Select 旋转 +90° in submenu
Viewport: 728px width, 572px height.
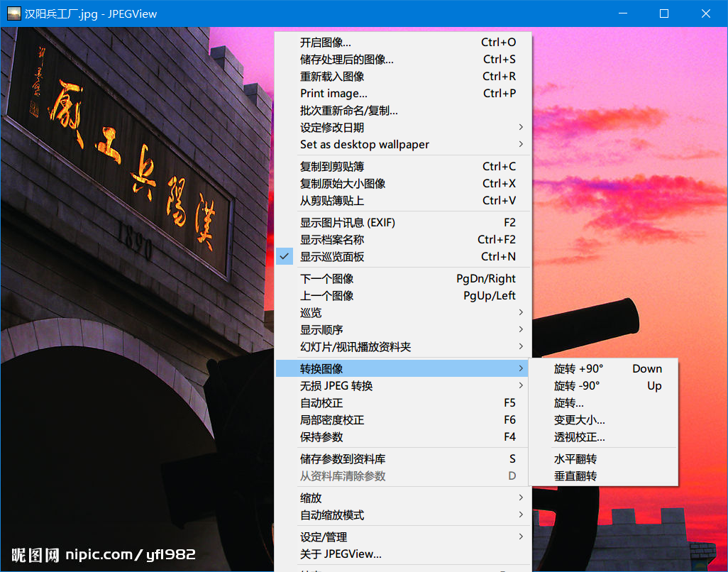578,369
